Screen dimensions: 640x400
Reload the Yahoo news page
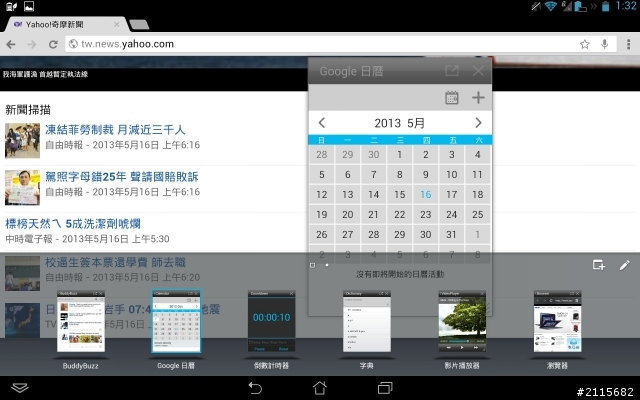click(53, 44)
